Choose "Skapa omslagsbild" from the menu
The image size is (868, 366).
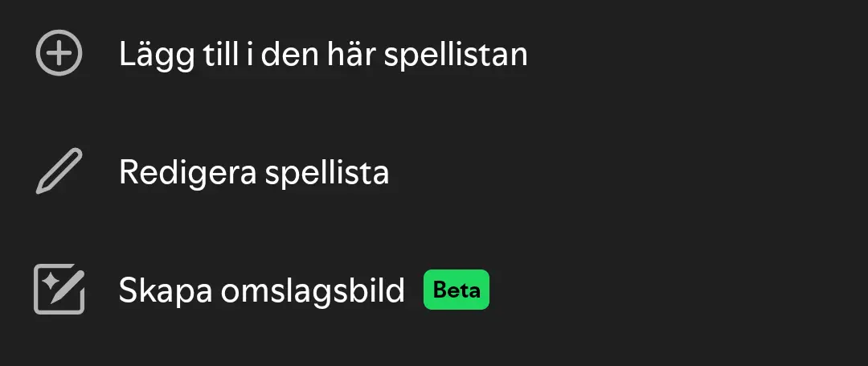tap(262, 290)
